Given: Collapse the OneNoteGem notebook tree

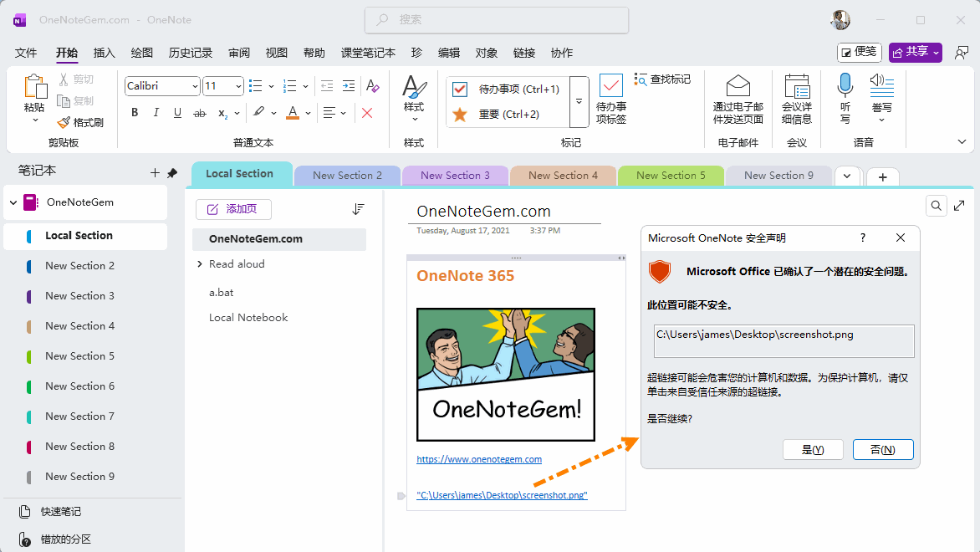Looking at the screenshot, I should (13, 202).
